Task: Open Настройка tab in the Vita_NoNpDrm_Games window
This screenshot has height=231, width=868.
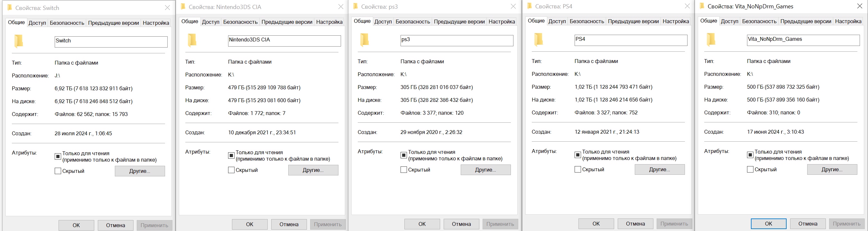Action: click(848, 21)
